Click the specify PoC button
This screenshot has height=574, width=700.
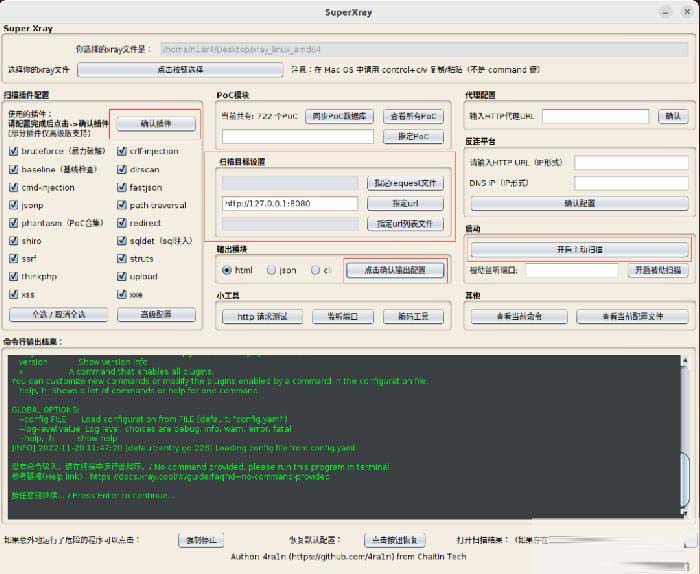click(413, 137)
